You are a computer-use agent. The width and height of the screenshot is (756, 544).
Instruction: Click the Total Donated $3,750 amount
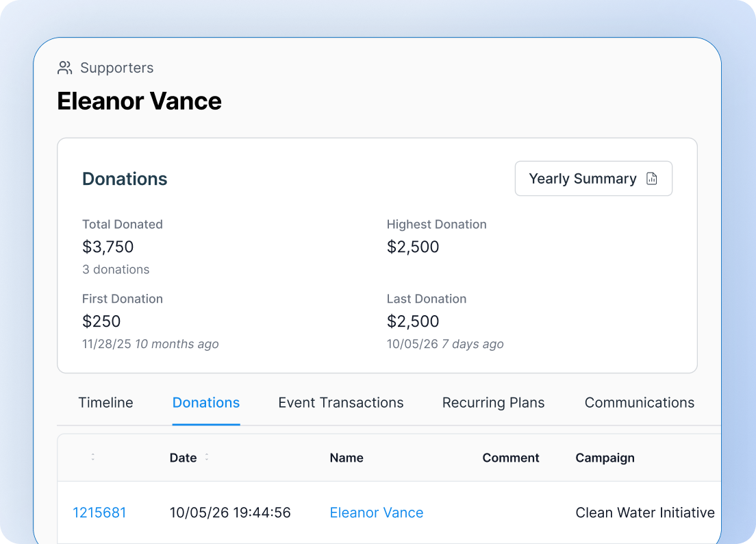[108, 247]
